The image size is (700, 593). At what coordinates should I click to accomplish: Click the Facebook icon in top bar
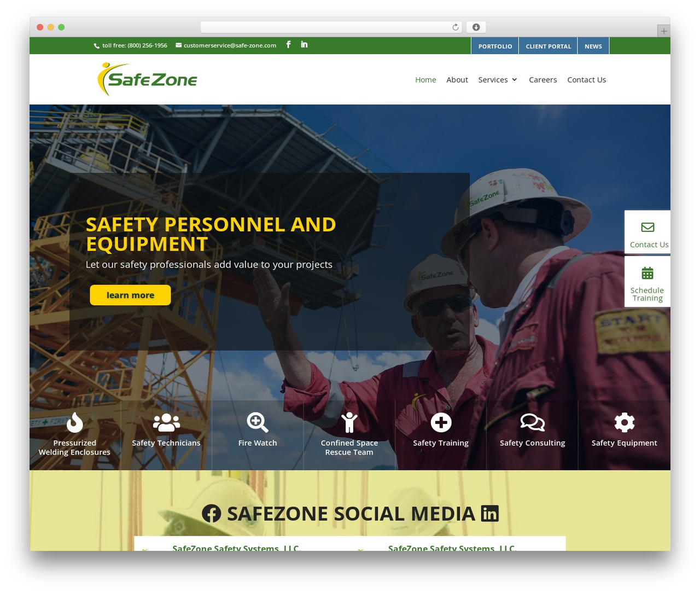coord(288,45)
